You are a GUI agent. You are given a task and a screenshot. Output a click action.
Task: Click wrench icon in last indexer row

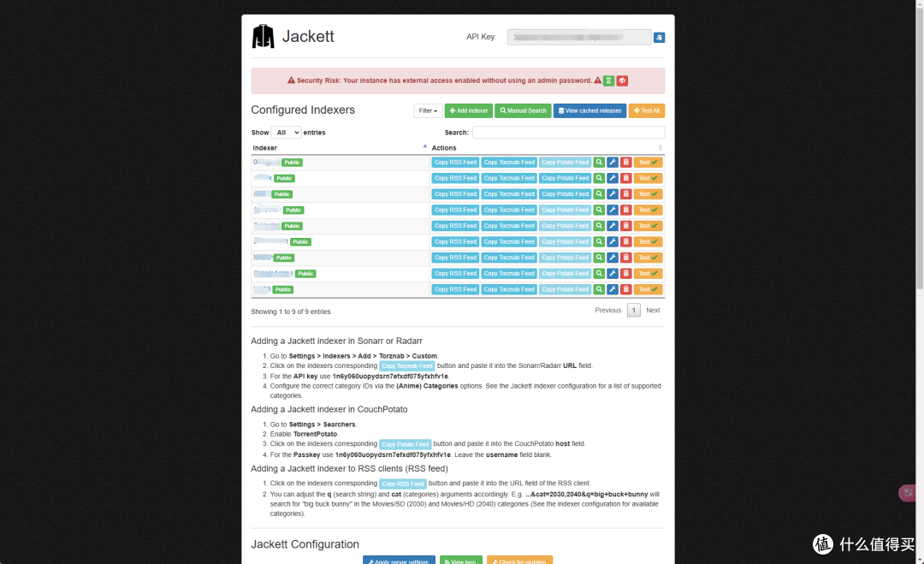coord(613,289)
